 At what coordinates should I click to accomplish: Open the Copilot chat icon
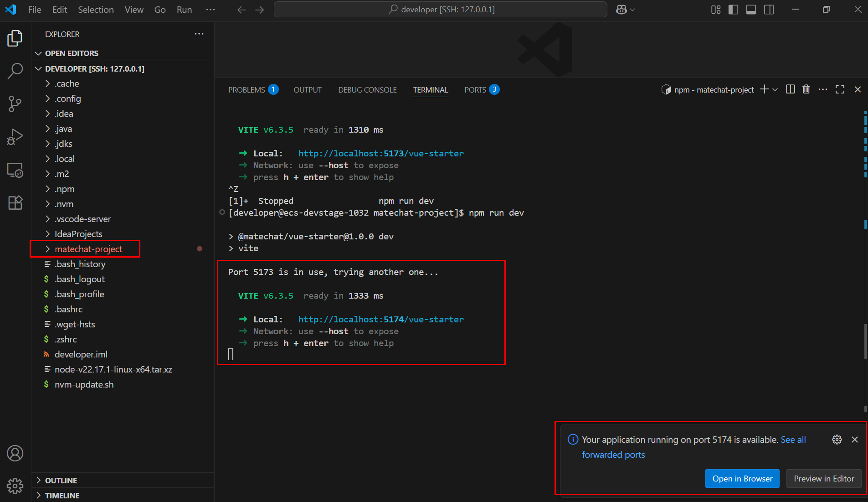621,10
